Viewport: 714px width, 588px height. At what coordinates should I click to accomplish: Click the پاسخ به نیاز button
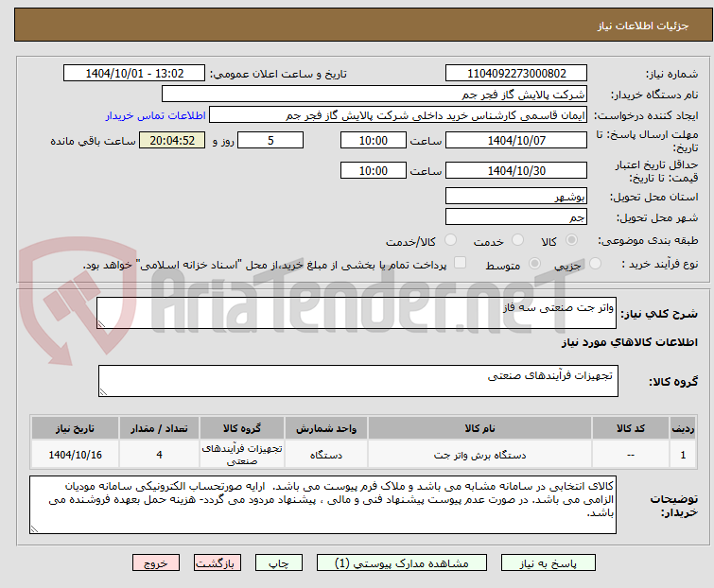coord(548,563)
